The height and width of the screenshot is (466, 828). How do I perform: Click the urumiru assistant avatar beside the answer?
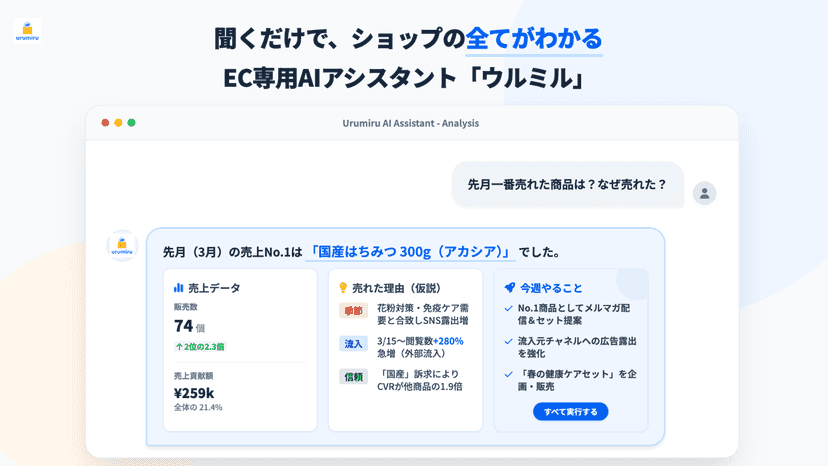point(122,246)
